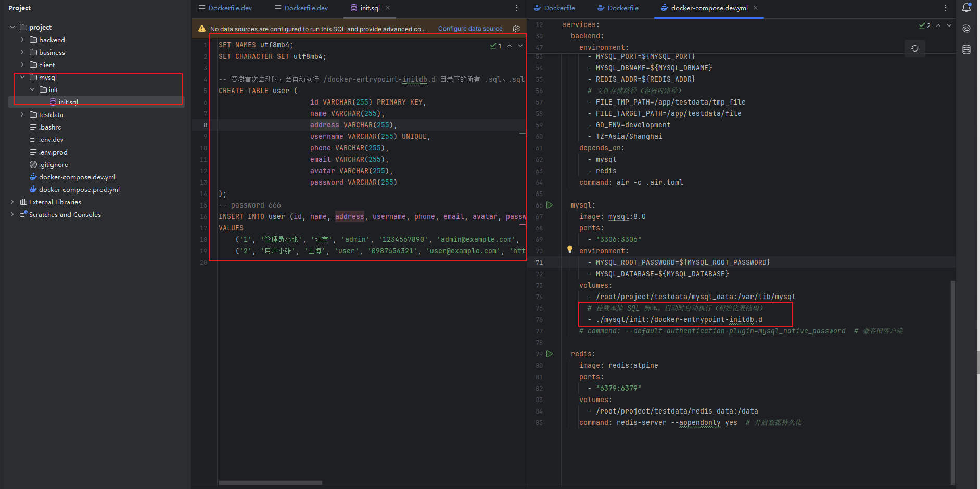Image resolution: width=980 pixels, height=489 pixels.
Task: Switch to the first Dockerfile.dev tab
Action: click(x=225, y=8)
